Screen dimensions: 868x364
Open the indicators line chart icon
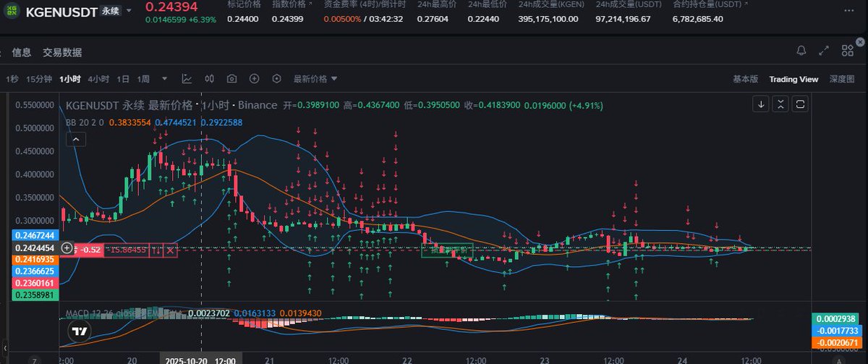point(187,79)
